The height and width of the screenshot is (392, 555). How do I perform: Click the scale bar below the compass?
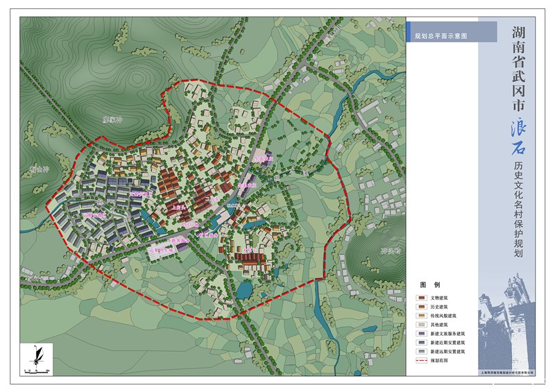35,372
